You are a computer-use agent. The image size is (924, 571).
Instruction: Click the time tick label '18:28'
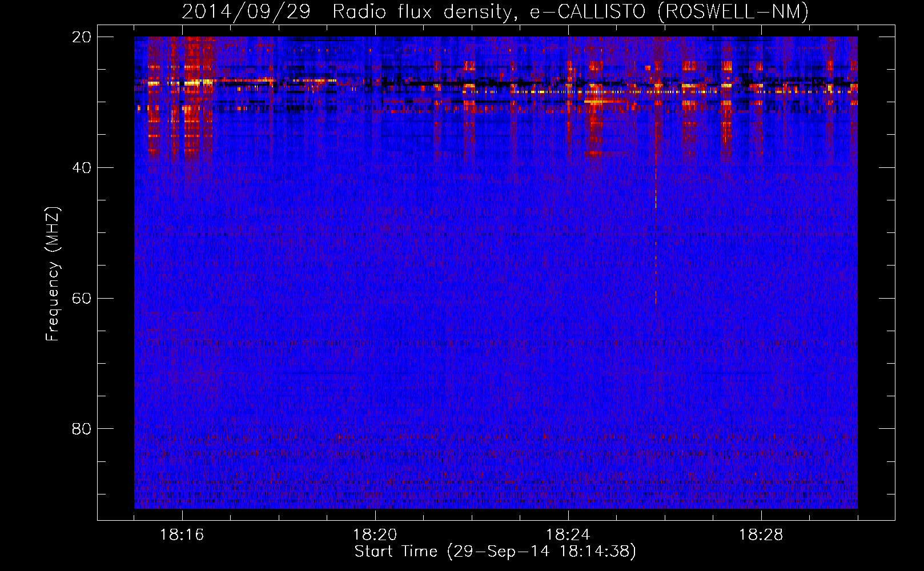761,535
